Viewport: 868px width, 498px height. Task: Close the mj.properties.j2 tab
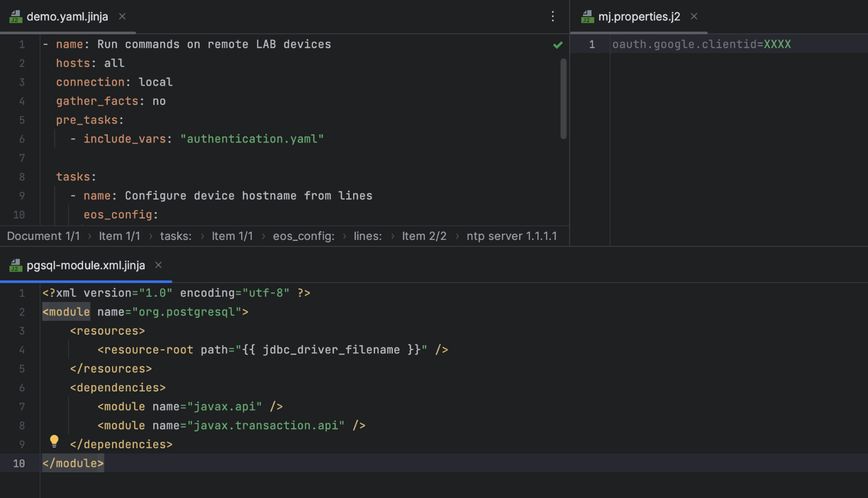(x=694, y=17)
